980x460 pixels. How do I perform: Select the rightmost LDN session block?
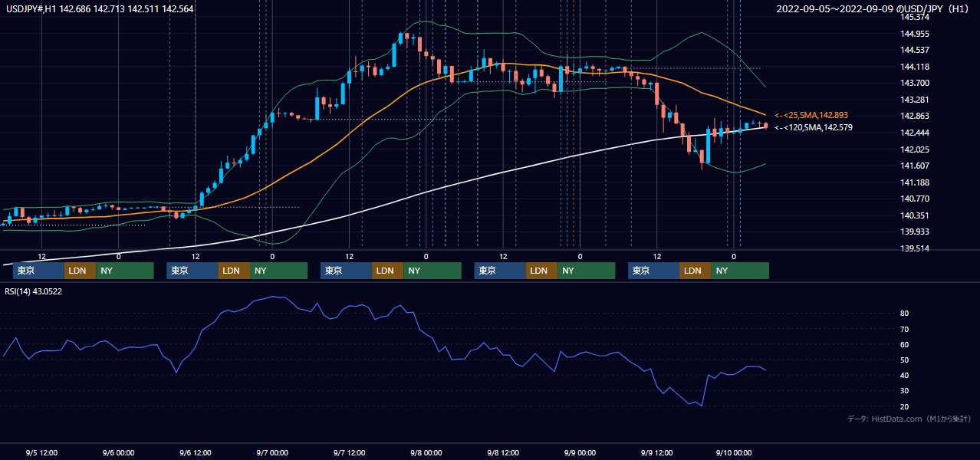point(695,271)
